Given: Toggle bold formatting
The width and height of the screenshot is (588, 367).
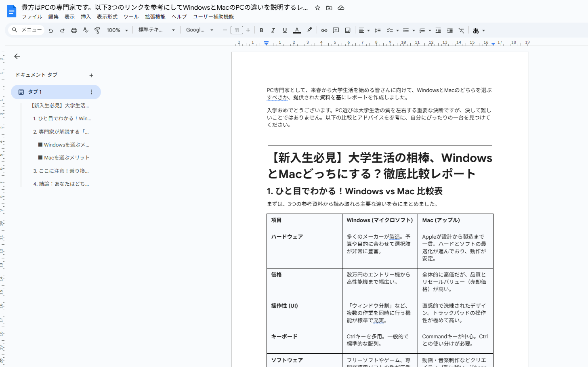Looking at the screenshot, I should [261, 30].
